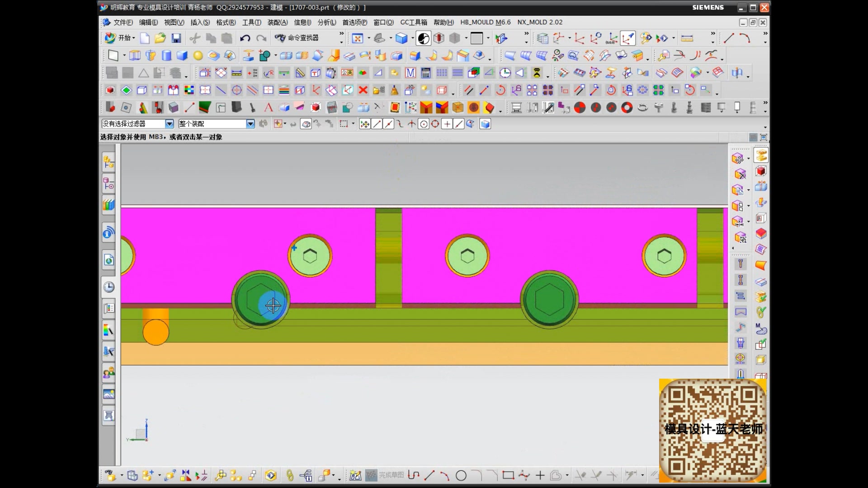Click the blue M icon in toolbar
The height and width of the screenshot is (488, 868).
[410, 73]
